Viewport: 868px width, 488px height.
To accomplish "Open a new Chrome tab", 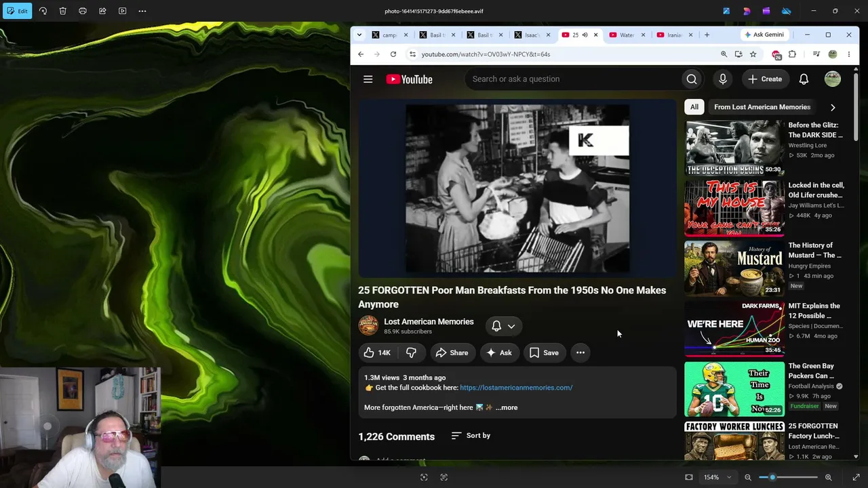I will click(x=707, y=35).
